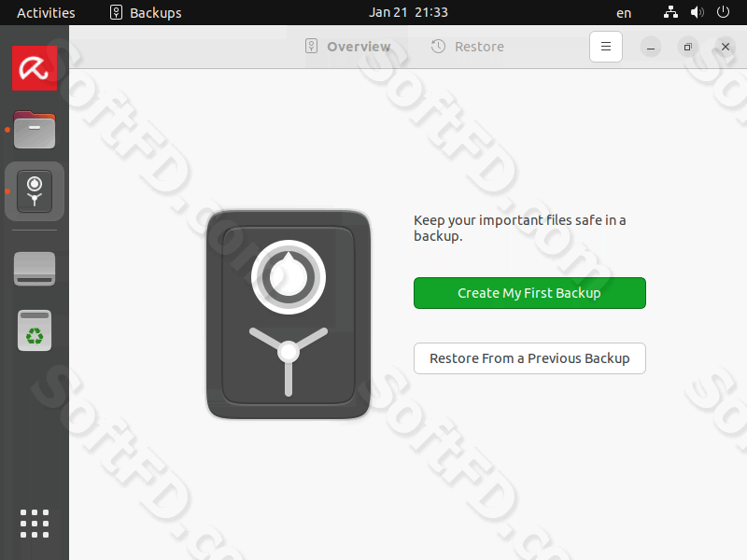Open the Jan 21 clock calendar
This screenshot has width=747, height=560.
click(x=408, y=12)
